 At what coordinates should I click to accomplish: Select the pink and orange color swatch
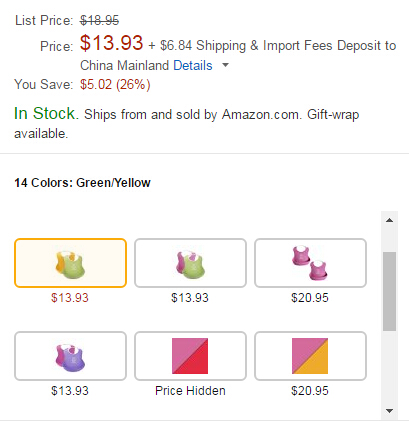[x=310, y=356]
